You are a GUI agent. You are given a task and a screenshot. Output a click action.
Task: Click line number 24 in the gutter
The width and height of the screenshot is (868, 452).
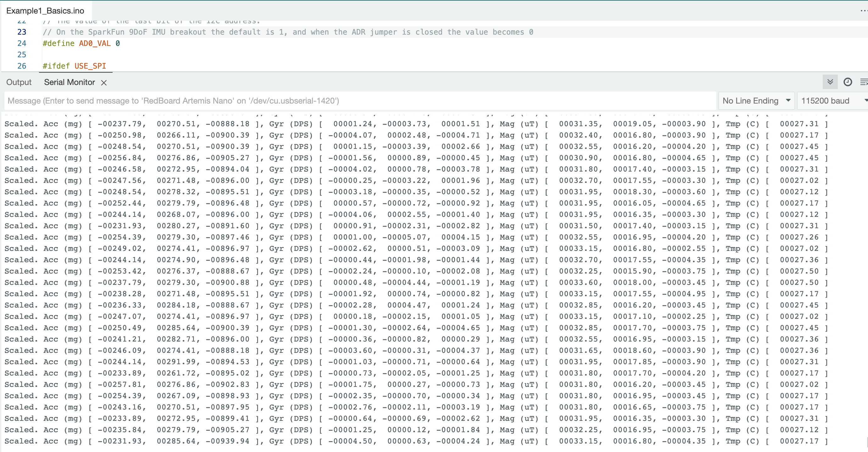22,43
